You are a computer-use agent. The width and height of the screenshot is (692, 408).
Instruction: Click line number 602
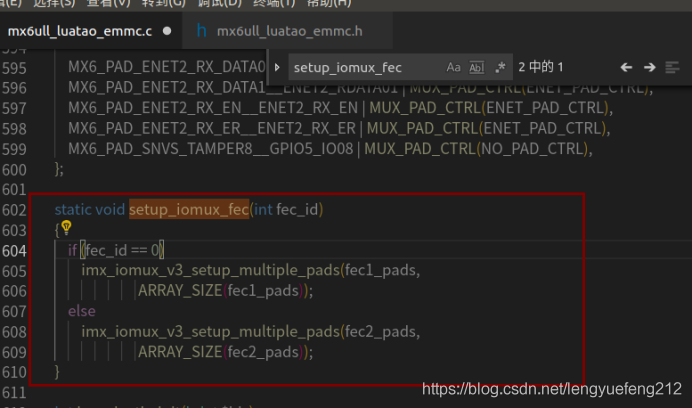(15, 210)
